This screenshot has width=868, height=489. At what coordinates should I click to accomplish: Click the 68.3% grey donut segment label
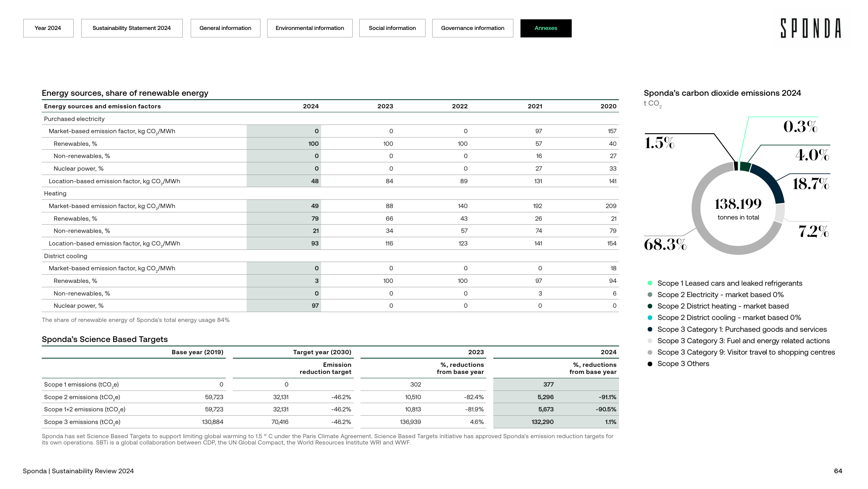coord(665,245)
